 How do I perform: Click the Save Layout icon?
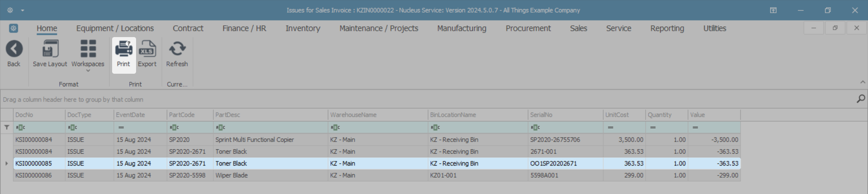pyautogui.click(x=50, y=49)
